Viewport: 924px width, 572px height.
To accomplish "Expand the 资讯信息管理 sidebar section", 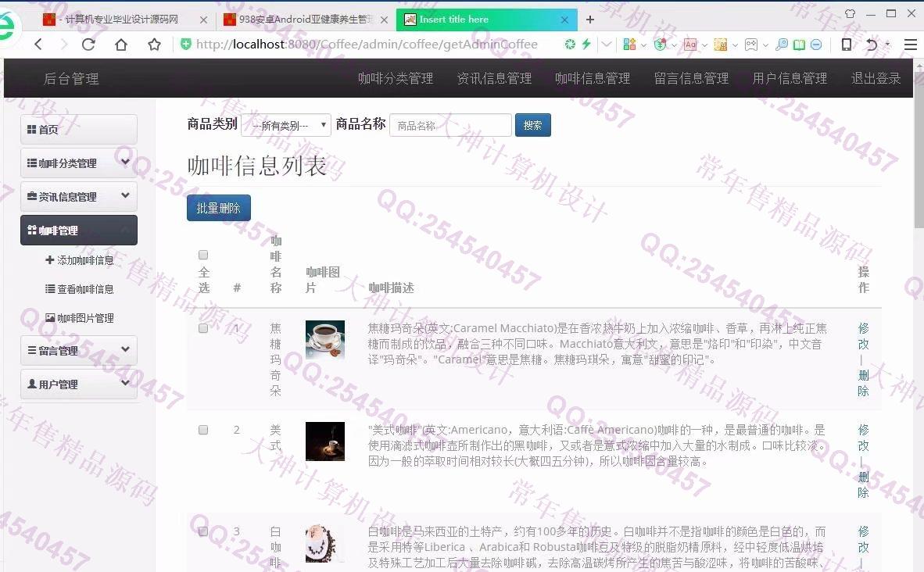I will (x=79, y=197).
